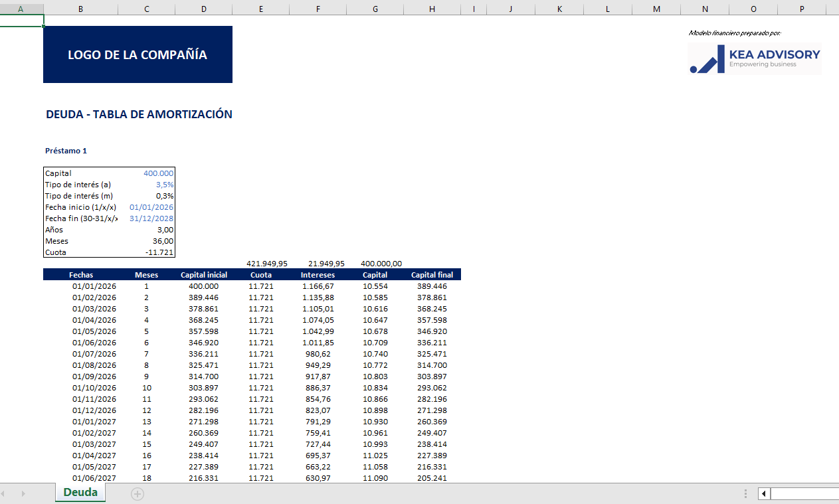Select column D header
This screenshot has height=504, width=839.
pos(203,9)
